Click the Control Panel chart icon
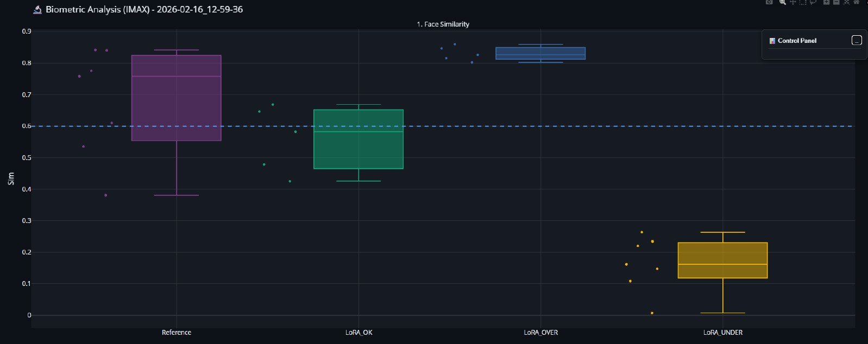Screen dimensions: 868x344 [x=772, y=41]
